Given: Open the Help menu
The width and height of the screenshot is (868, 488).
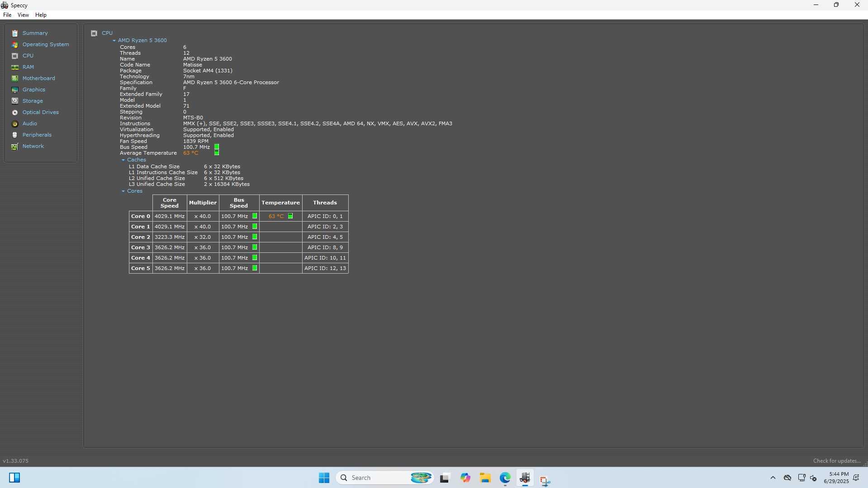Looking at the screenshot, I should point(41,15).
